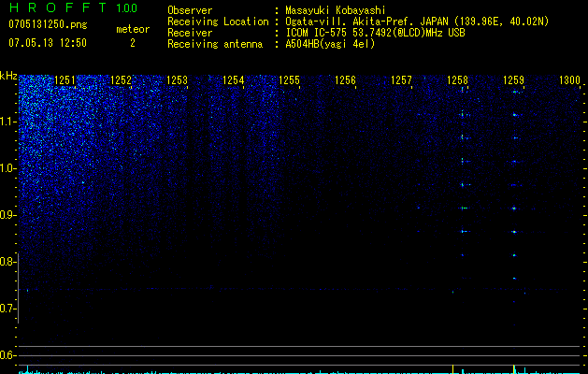This screenshot has width=588, height=374.
Task: Click the 1251 time axis label
Action: click(x=65, y=80)
